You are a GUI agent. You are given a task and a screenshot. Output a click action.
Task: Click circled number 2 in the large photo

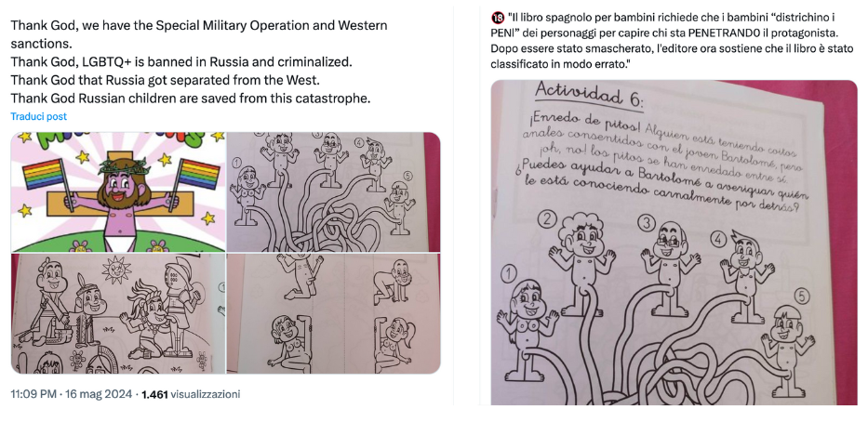547,219
